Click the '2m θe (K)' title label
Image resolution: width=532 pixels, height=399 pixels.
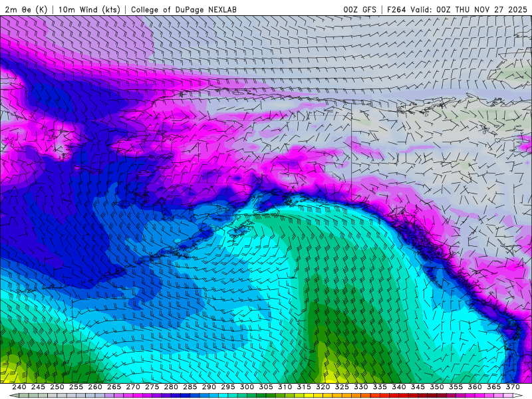(x=26, y=10)
